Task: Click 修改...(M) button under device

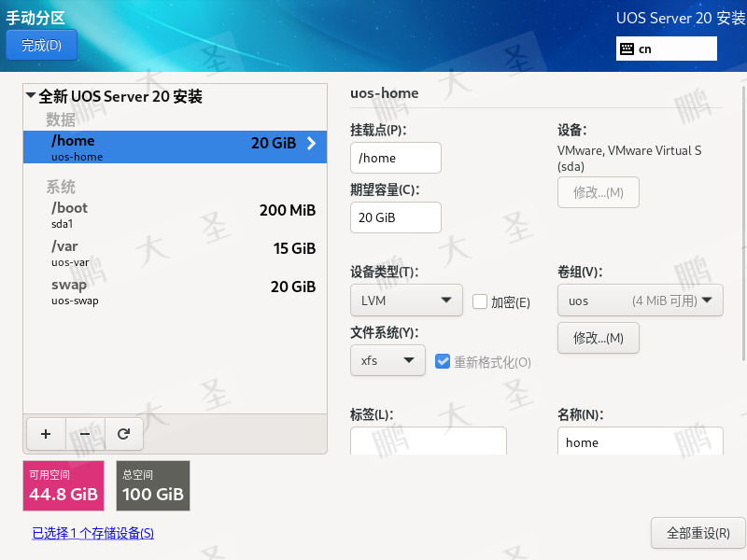Action: (599, 192)
